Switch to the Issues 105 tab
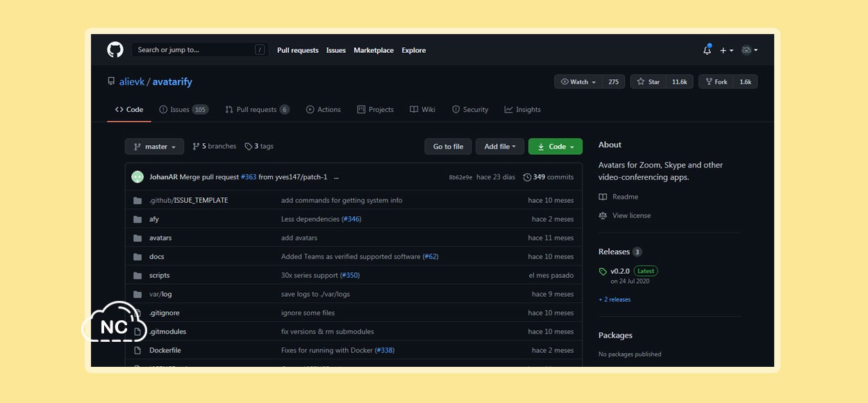 click(x=183, y=110)
